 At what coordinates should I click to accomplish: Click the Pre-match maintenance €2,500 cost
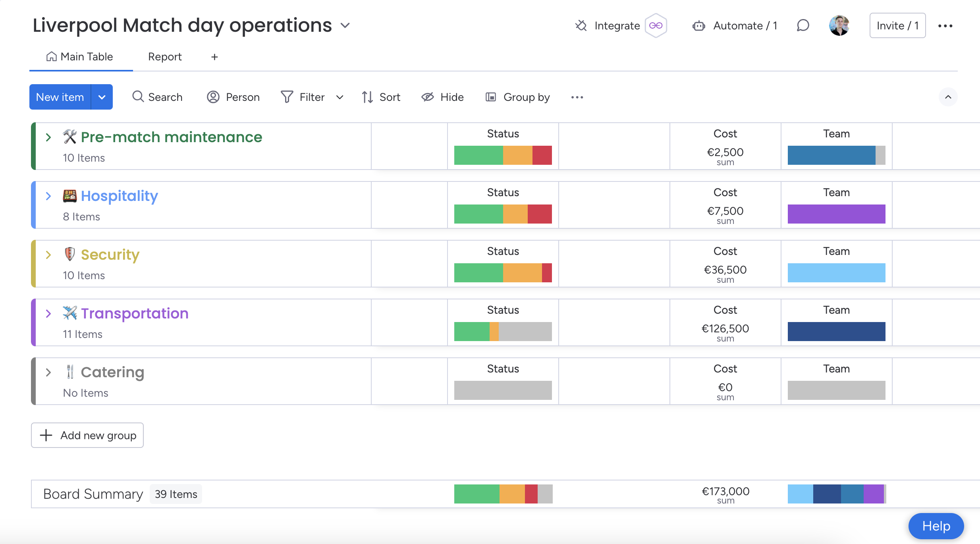[x=725, y=152]
